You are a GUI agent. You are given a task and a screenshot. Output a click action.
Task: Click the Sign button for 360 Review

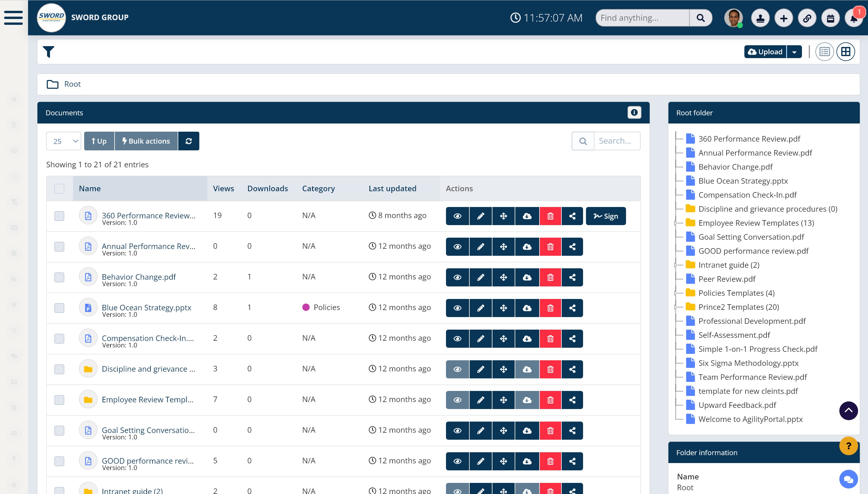[x=606, y=216]
